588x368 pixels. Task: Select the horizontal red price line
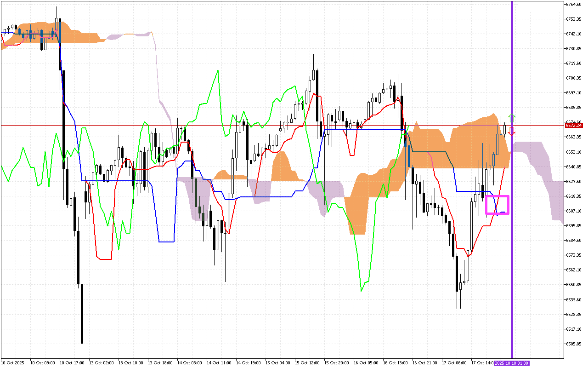(x=276, y=124)
